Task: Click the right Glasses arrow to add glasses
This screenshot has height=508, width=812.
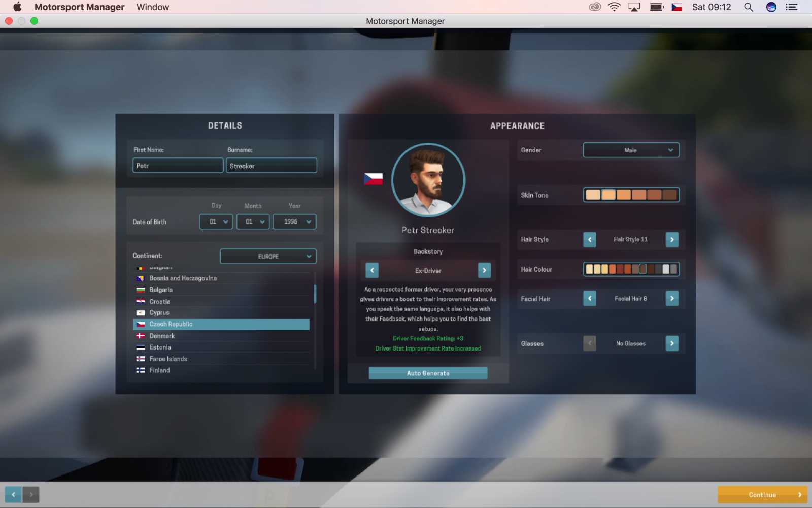Action: tap(672, 343)
